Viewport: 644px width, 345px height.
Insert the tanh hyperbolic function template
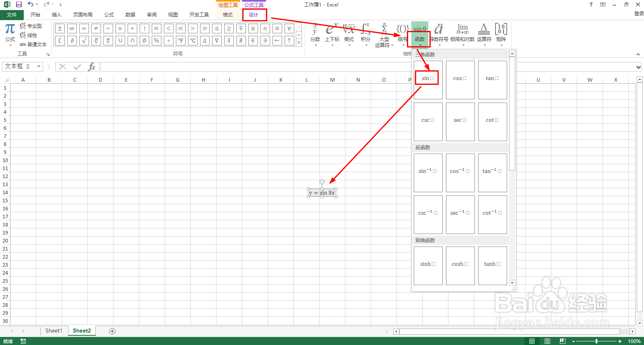493,266
